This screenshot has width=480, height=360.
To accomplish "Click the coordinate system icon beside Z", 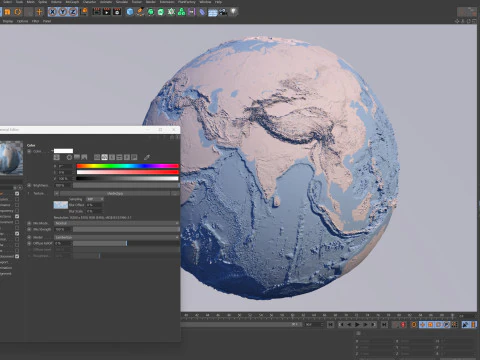I will 84,12.
